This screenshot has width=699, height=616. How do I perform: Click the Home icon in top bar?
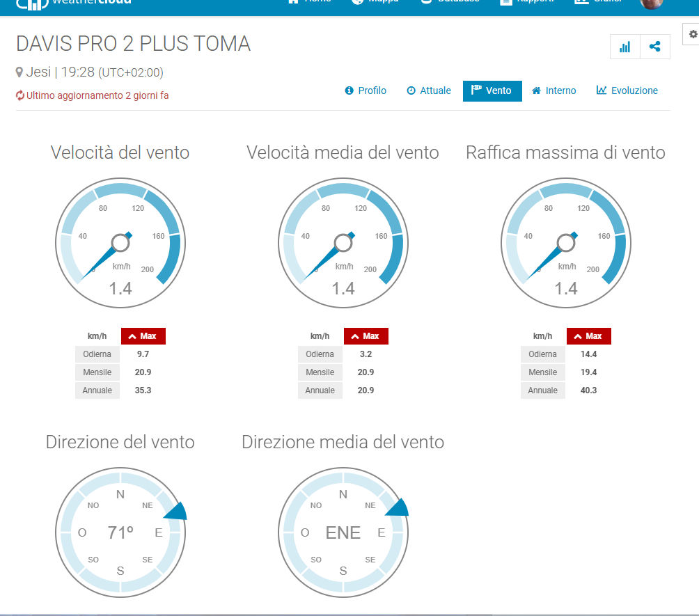tap(294, 2)
